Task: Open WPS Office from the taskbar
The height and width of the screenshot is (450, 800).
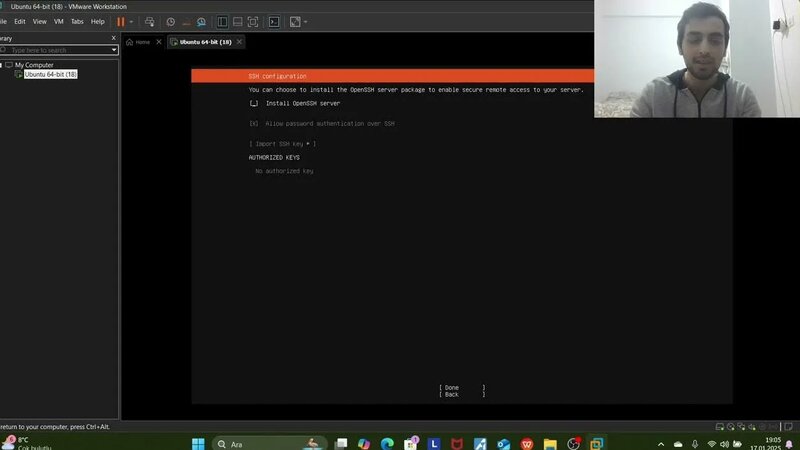Action: point(527,444)
